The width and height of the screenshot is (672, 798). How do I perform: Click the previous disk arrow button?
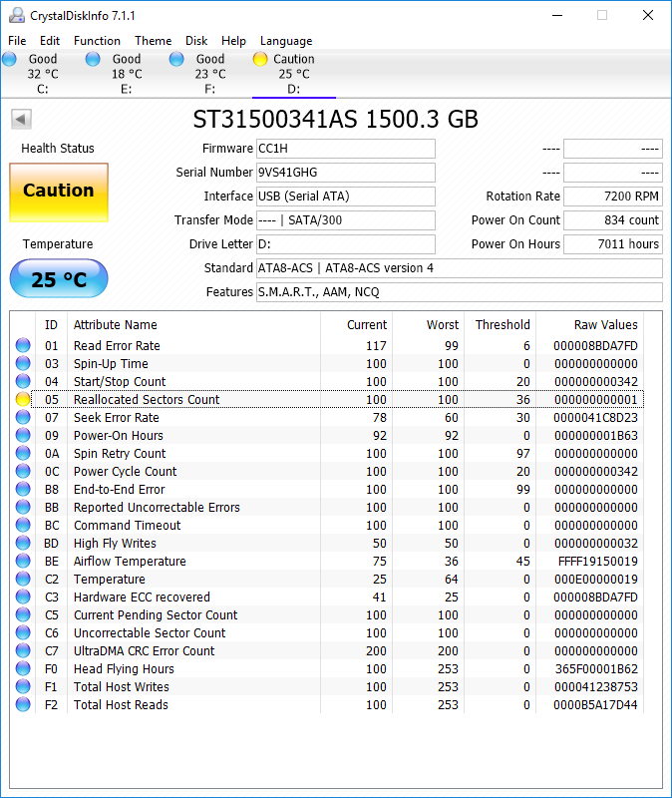tap(21, 120)
